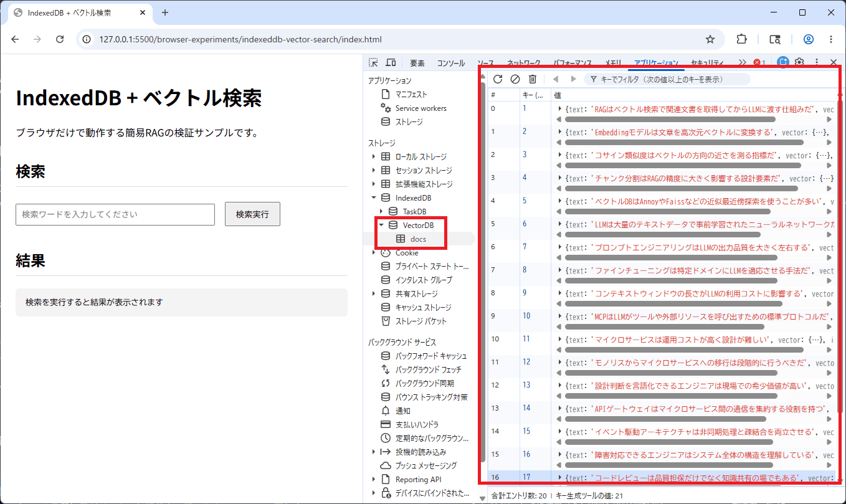Open DevTools customize three-dot menu
Viewport: 846px width, 504px height.
click(x=817, y=62)
